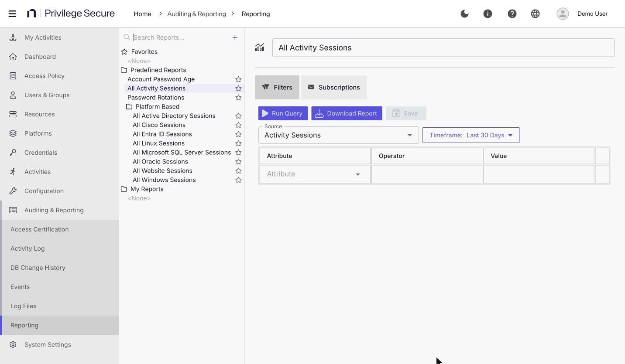Open Auditing & Reporting breadcrumb link

pos(196,14)
